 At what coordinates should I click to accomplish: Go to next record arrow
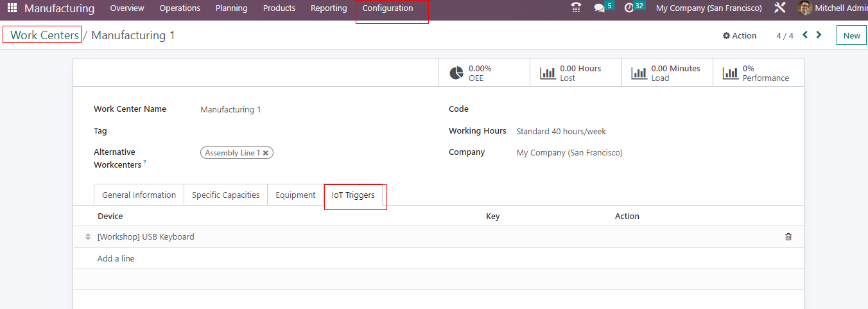[819, 35]
